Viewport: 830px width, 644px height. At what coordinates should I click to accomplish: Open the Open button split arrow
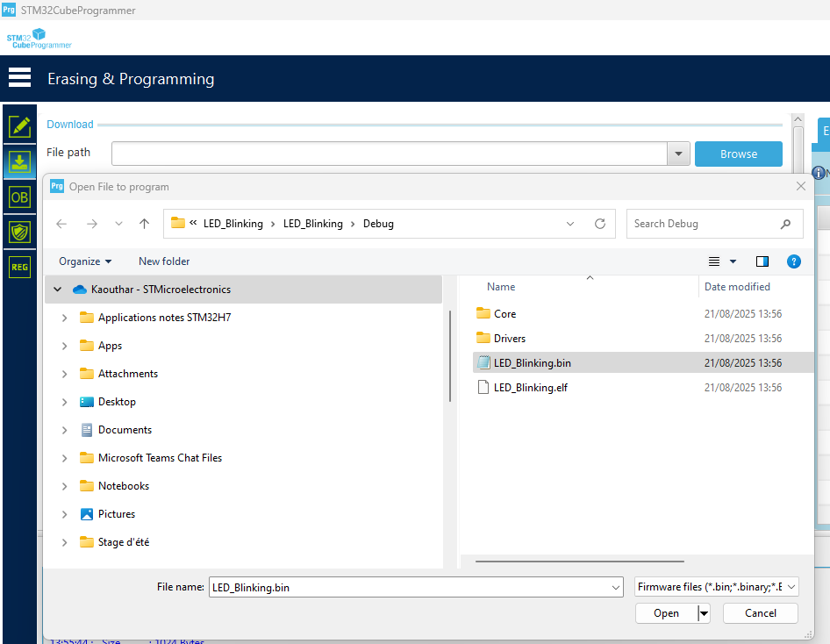[x=704, y=613]
